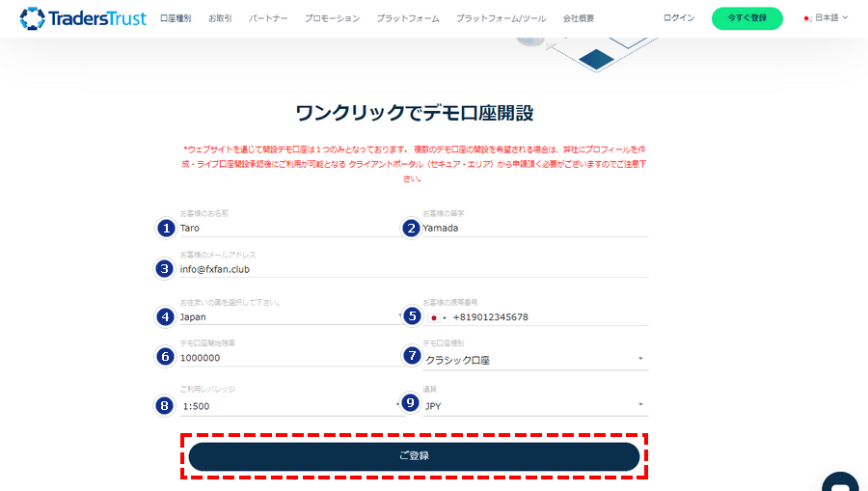Open the TradersTrust logo home link
Screen dimensions: 868x491
pyautogui.click(x=83, y=18)
